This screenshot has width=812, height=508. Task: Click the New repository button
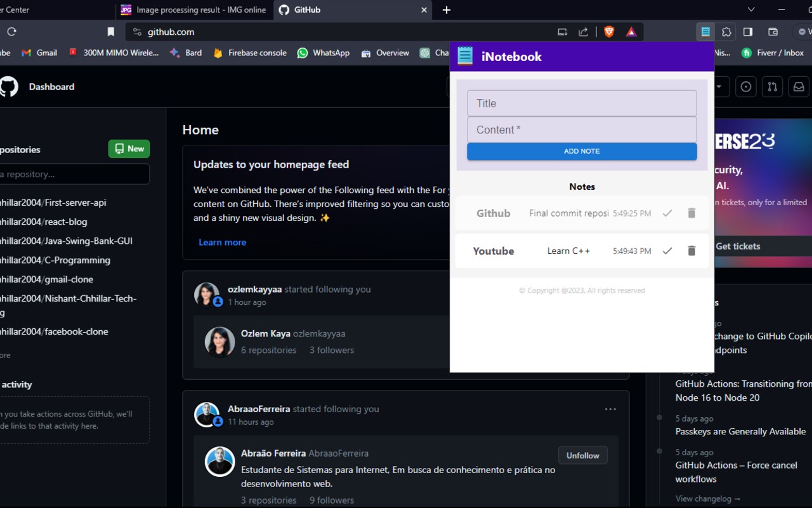129,149
